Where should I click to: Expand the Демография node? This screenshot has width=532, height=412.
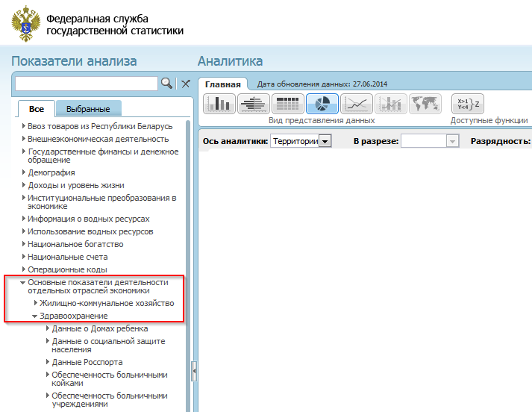coord(23,172)
